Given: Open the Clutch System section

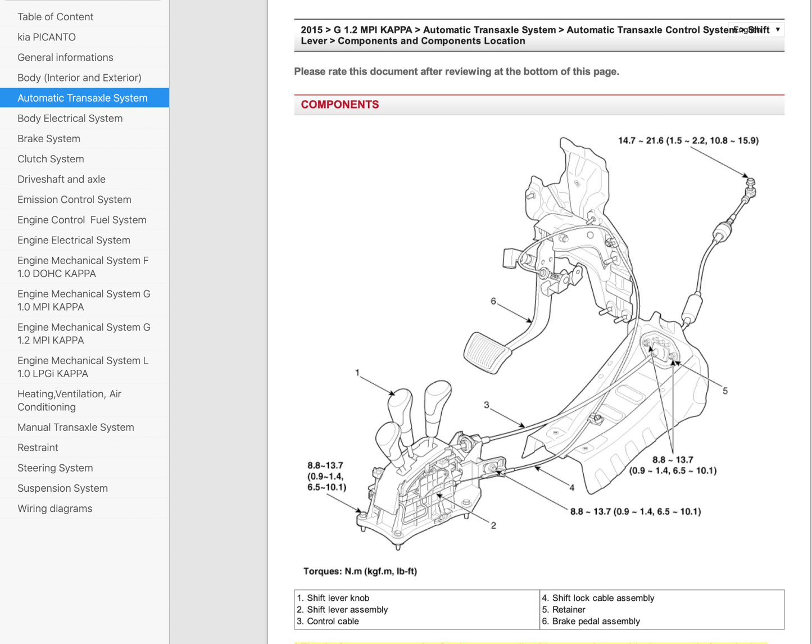Looking at the screenshot, I should (x=51, y=159).
